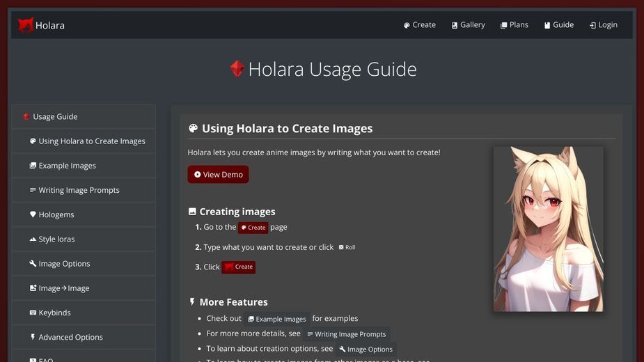Click the Example Images sidebar icon
The image size is (644, 362).
tap(33, 166)
